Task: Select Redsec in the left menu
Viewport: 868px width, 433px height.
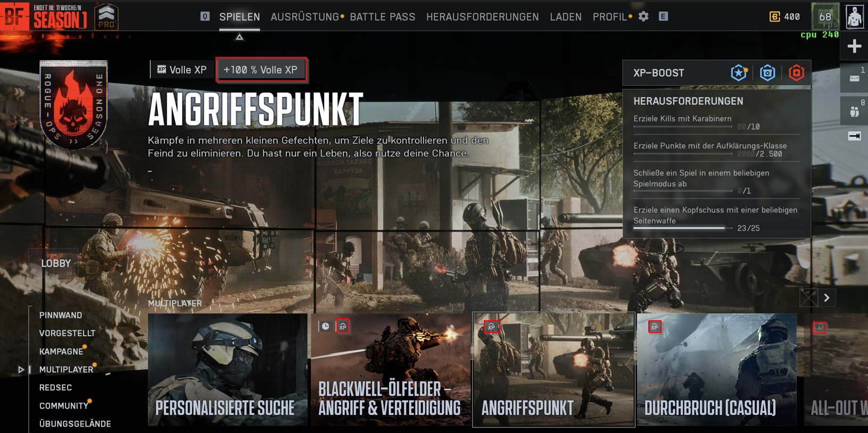Action: (55, 388)
